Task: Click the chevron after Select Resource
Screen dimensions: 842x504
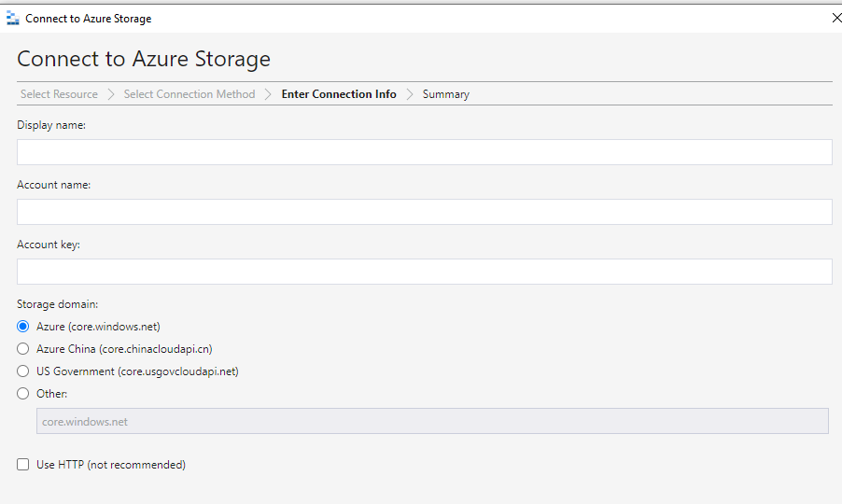Action: [111, 94]
